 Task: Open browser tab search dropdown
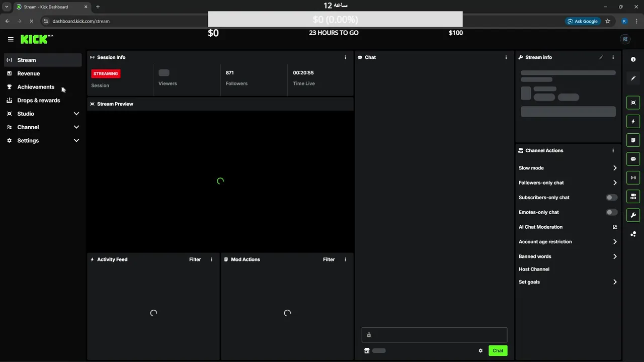(7, 7)
